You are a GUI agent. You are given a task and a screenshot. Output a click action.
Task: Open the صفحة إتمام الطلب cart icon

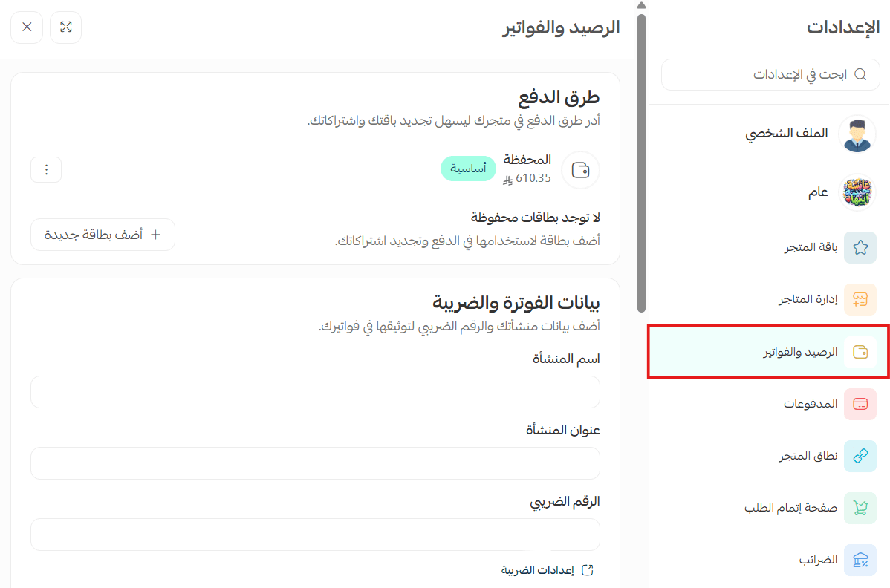pyautogui.click(x=860, y=508)
